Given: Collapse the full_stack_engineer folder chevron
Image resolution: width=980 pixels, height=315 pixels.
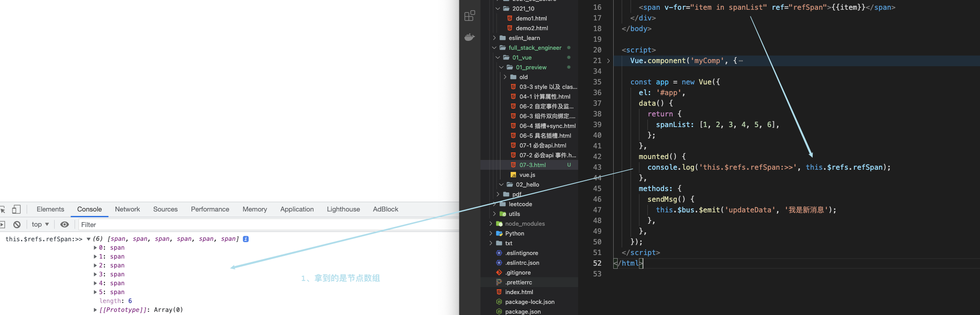Looking at the screenshot, I should [494, 48].
